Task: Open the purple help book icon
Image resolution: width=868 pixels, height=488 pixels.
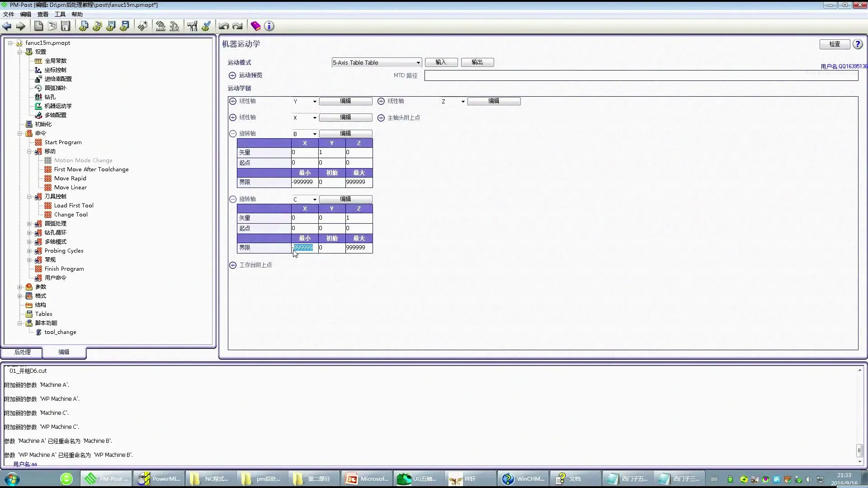Action: click(x=255, y=26)
